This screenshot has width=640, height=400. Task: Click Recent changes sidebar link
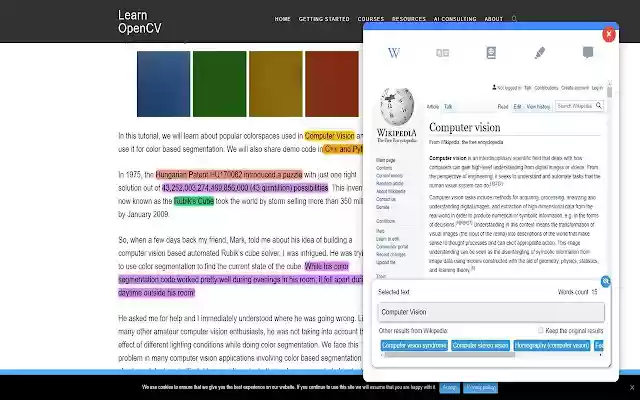pos(391,254)
